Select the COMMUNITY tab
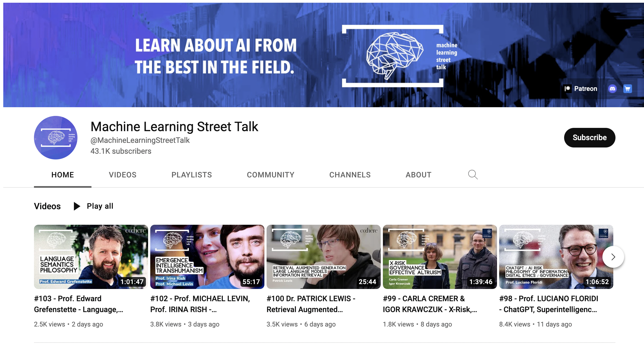 point(270,175)
